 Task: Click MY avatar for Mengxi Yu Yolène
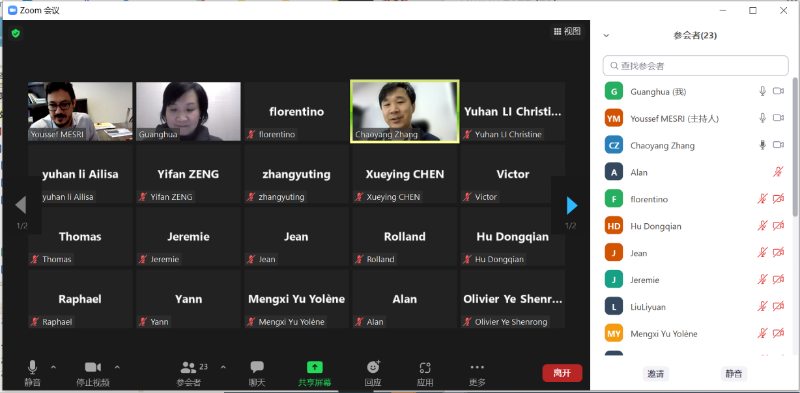tap(614, 333)
